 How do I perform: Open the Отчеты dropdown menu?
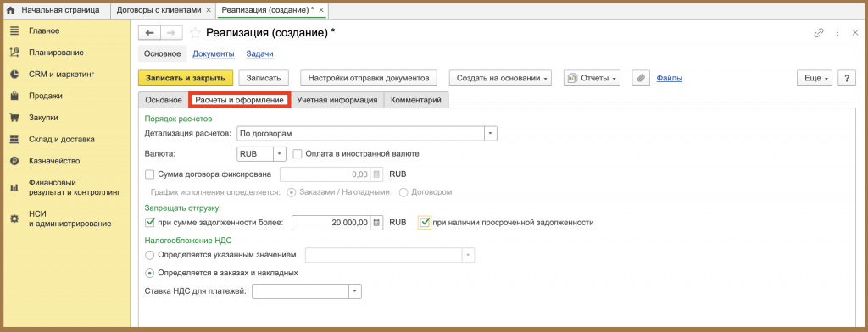[x=592, y=78]
